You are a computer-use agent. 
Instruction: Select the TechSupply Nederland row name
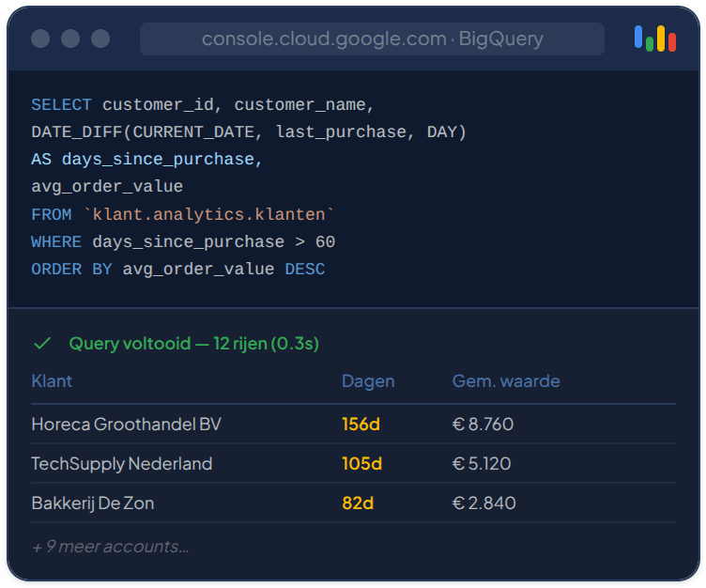pos(121,464)
